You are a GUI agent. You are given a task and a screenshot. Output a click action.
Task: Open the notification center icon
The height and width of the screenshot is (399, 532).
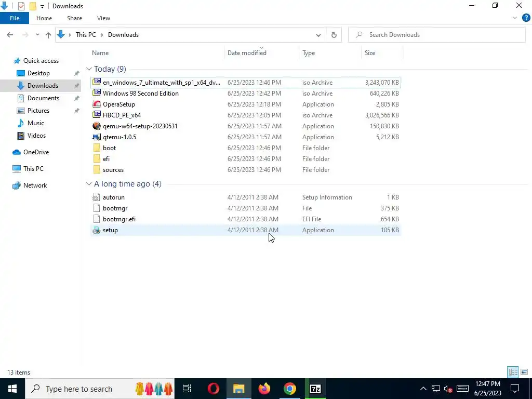tap(515, 389)
